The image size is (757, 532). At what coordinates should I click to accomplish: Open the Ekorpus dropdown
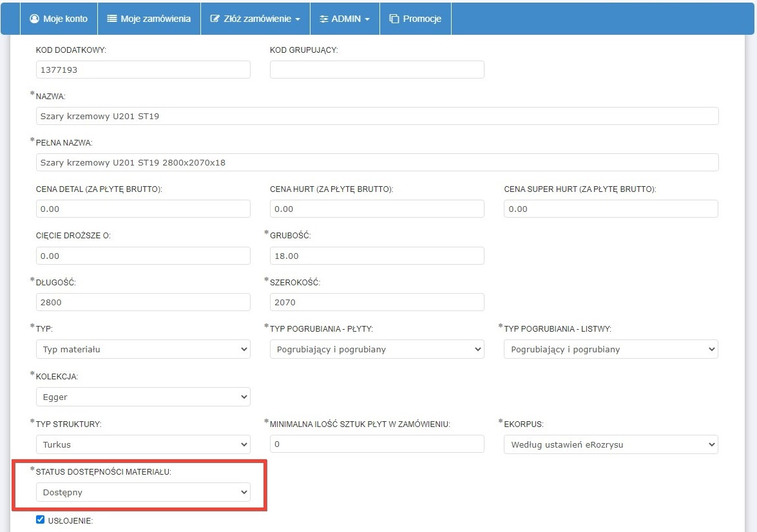click(610, 444)
